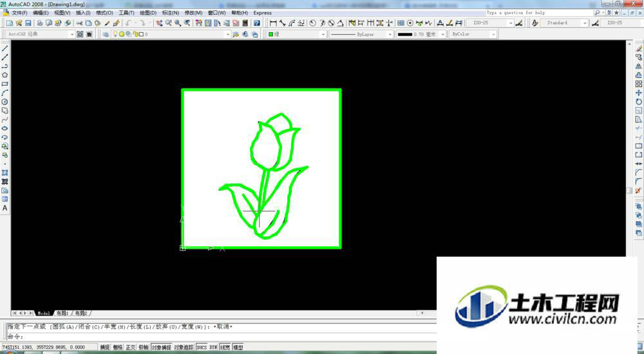Image resolution: width=644 pixels, height=354 pixels.
Task: Select the Erase tool in modify toolbar
Action: pyautogui.click(x=639, y=48)
